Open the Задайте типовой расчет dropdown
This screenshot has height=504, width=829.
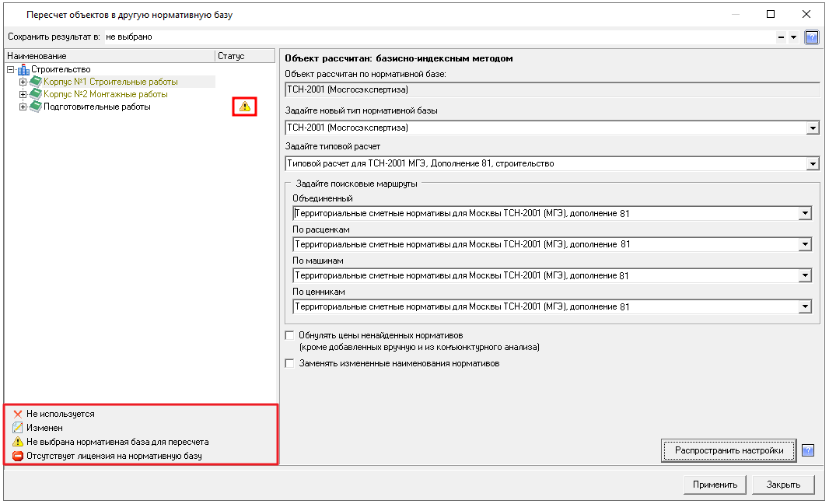pyautogui.click(x=813, y=164)
